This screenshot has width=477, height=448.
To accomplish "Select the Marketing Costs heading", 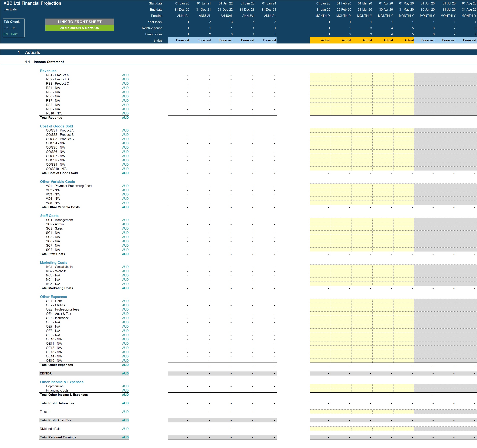I will [53, 263].
